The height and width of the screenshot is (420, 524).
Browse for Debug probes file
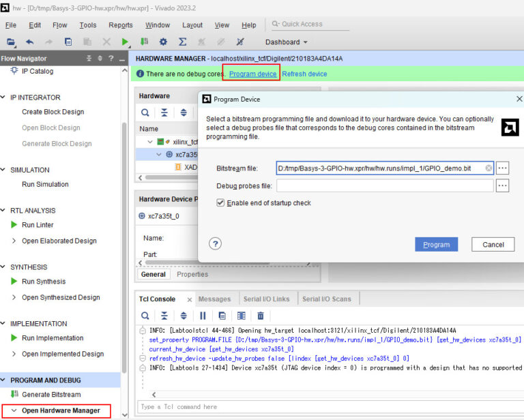point(502,185)
